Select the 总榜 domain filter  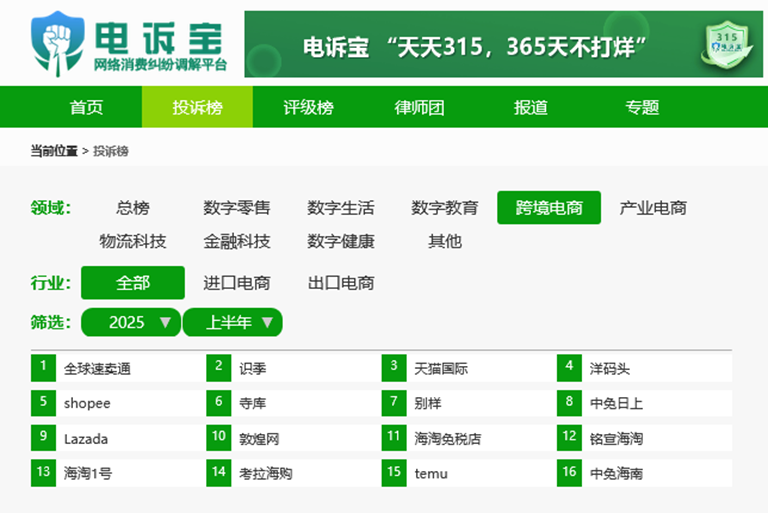pos(133,208)
